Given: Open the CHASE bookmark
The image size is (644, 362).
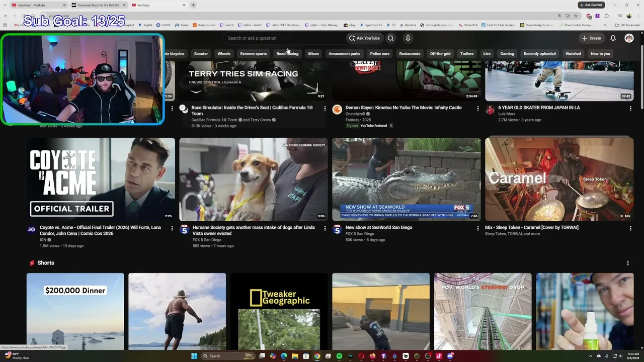Looking at the screenshot, I should click(164, 25).
